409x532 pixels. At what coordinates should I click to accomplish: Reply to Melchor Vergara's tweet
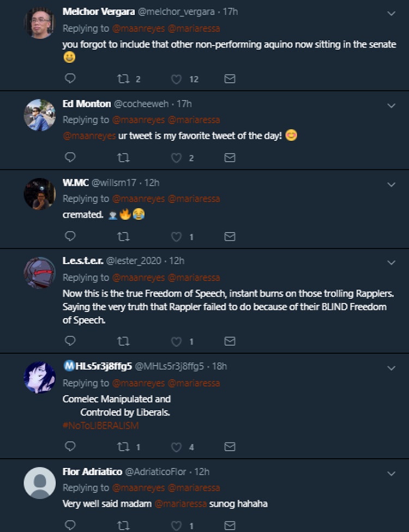[70, 79]
